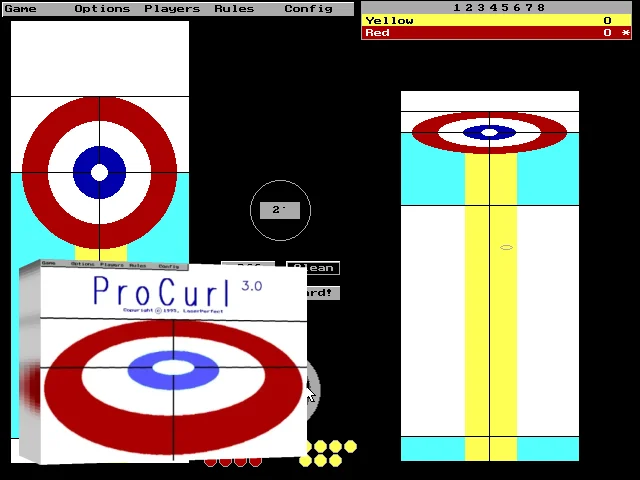Select the Yellow team scoreboard row

pos(496,20)
